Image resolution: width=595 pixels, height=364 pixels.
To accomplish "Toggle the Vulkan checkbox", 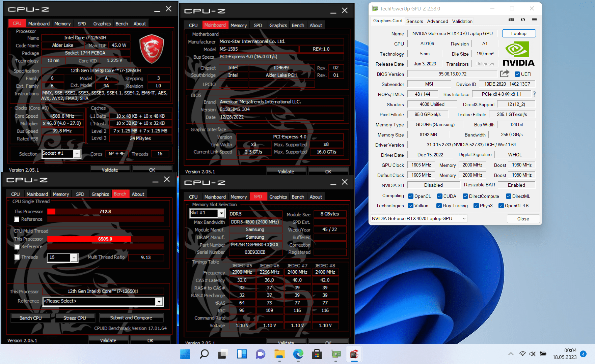I will click(411, 206).
